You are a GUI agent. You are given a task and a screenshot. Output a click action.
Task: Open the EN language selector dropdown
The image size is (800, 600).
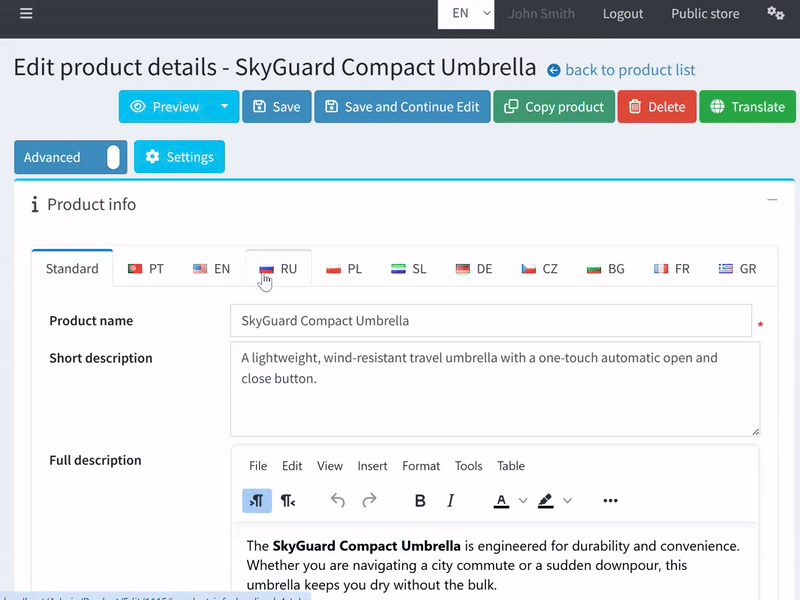[x=467, y=14]
